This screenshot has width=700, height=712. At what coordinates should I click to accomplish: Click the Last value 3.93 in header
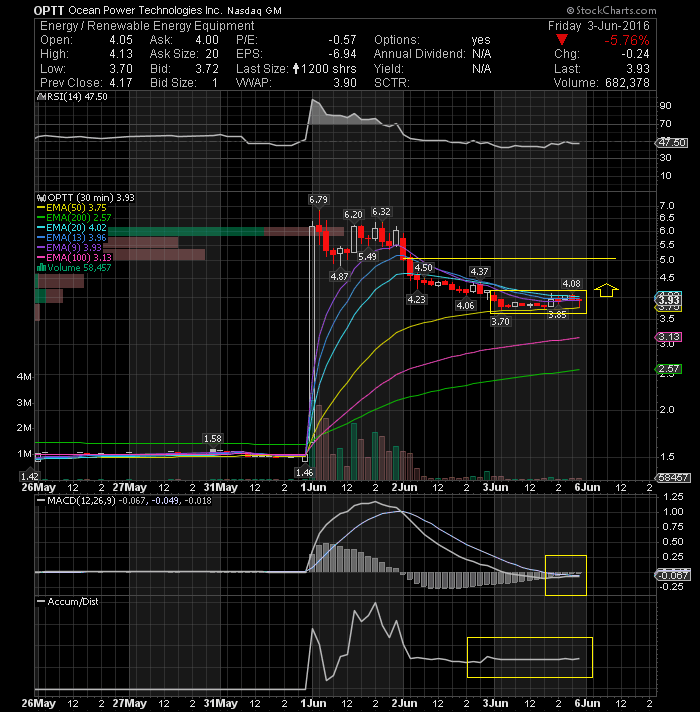pyautogui.click(x=638, y=69)
